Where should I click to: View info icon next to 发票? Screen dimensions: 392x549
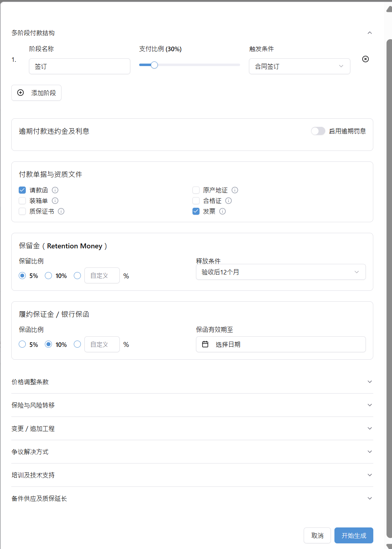pos(222,211)
